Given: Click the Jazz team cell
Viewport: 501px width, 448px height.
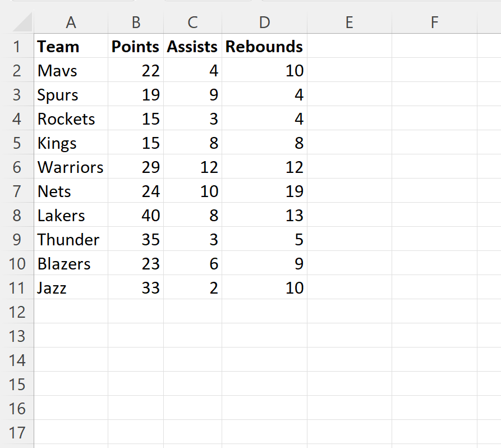Looking at the screenshot, I should coord(71,288).
